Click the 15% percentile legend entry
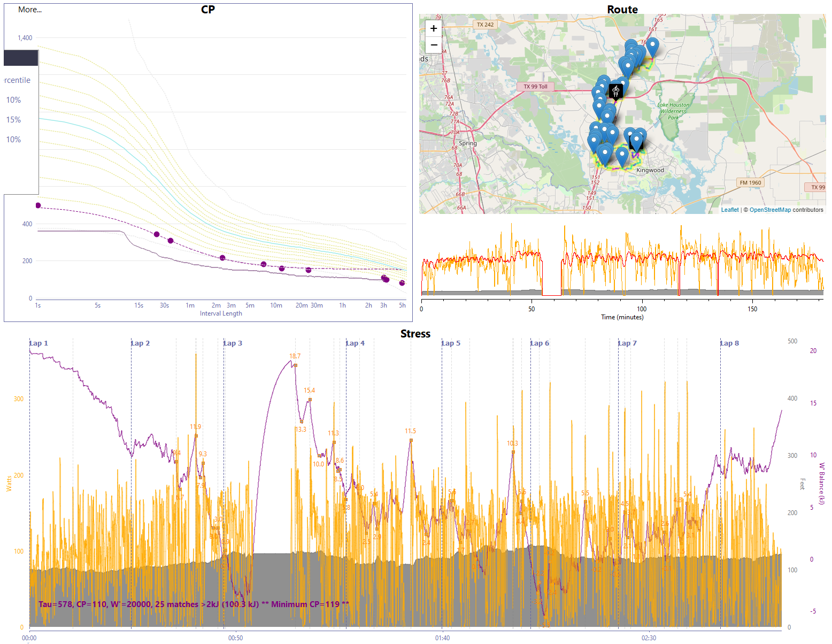The image size is (832, 644). pyautogui.click(x=14, y=120)
